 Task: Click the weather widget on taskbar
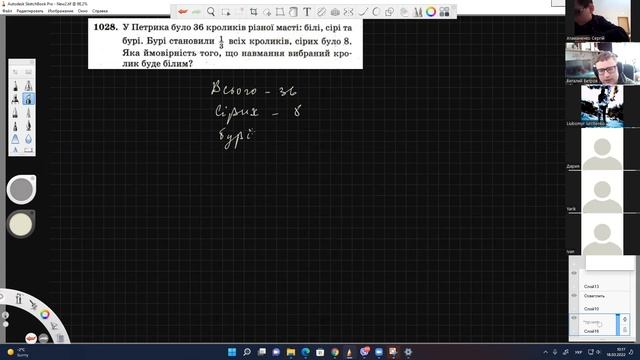point(17,352)
